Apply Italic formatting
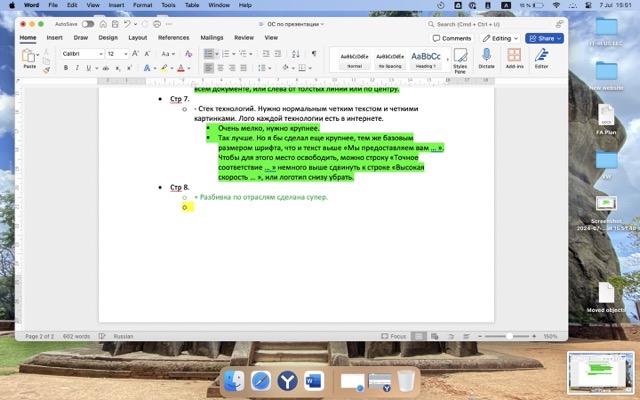The image size is (640, 400). pyautogui.click(x=77, y=68)
